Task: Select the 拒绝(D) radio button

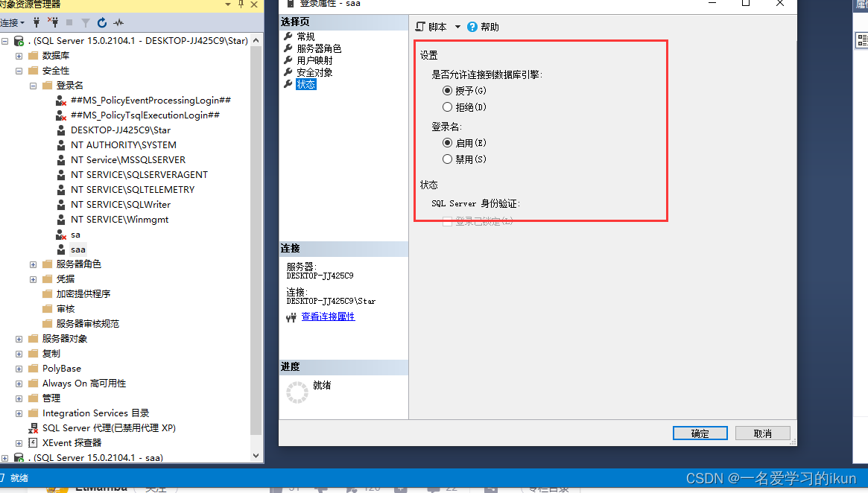Action: click(x=447, y=106)
